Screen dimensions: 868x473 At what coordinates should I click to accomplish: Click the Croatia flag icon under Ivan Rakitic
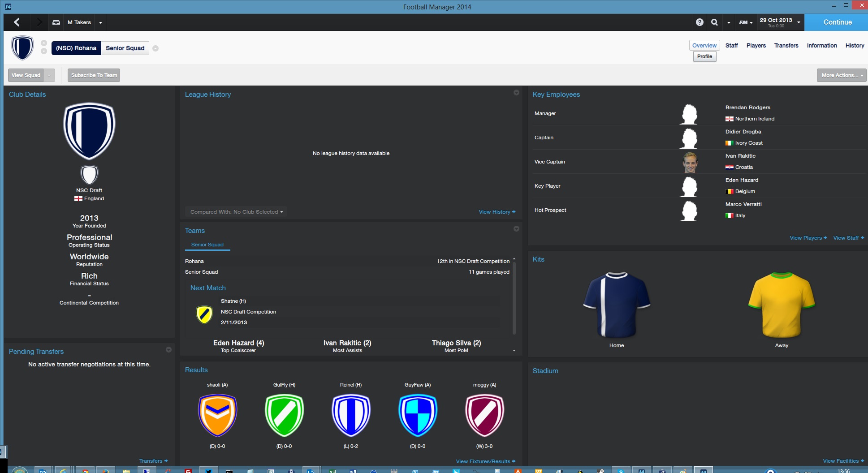729,167
